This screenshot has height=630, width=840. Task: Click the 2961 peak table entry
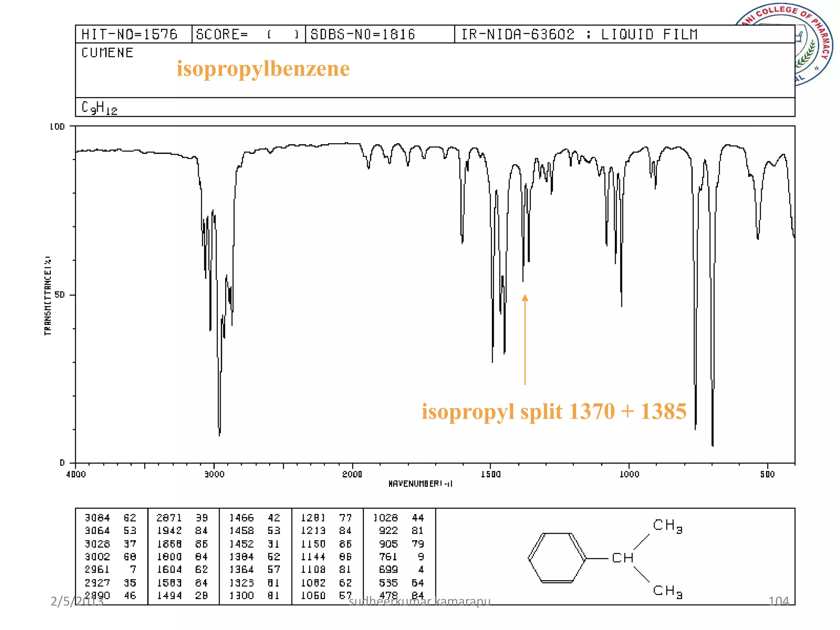(x=111, y=570)
